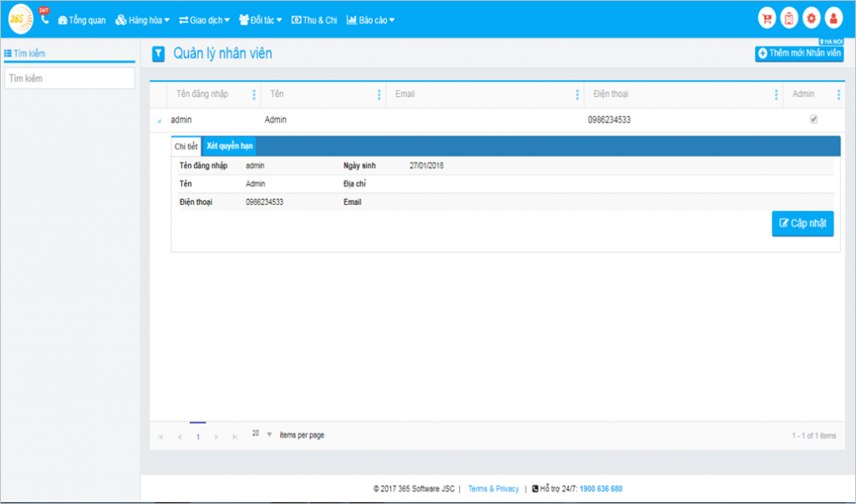Open column menu for Tên đăng nhập
This screenshot has height=504, width=856.
pyautogui.click(x=254, y=94)
